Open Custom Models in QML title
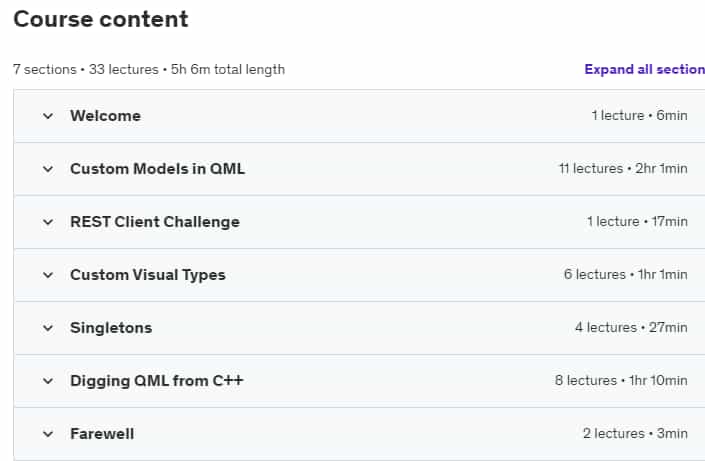This screenshot has height=461, width=705. [157, 169]
